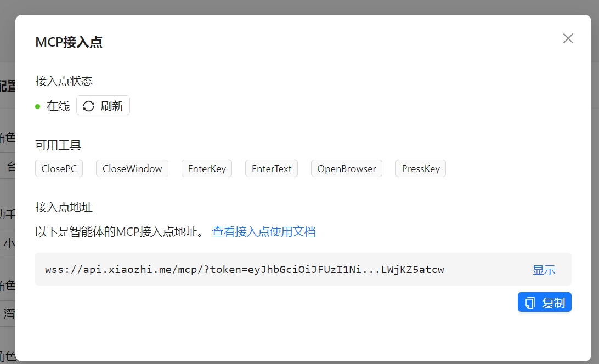Image resolution: width=599 pixels, height=364 pixels.
Task: Click the wss:// endpoint address text
Action: (244, 270)
